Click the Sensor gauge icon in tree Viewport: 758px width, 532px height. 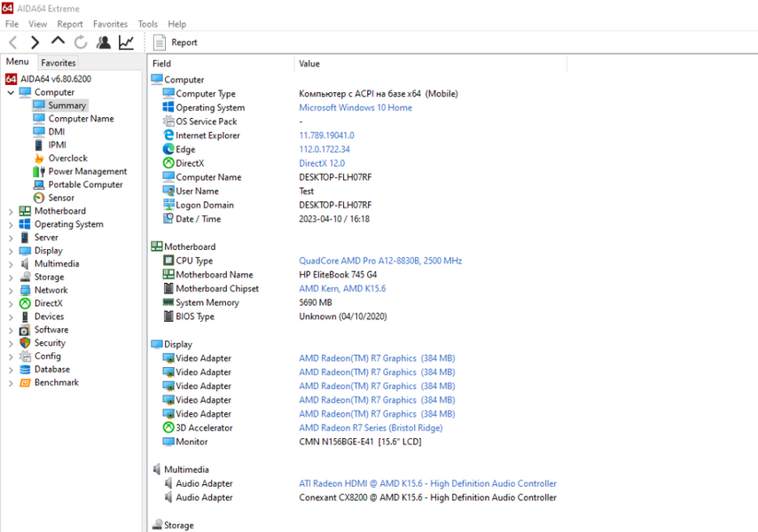(x=39, y=198)
